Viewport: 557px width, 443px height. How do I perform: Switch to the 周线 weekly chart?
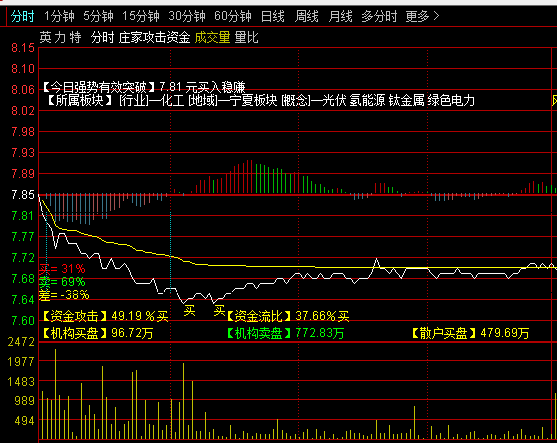coord(306,16)
